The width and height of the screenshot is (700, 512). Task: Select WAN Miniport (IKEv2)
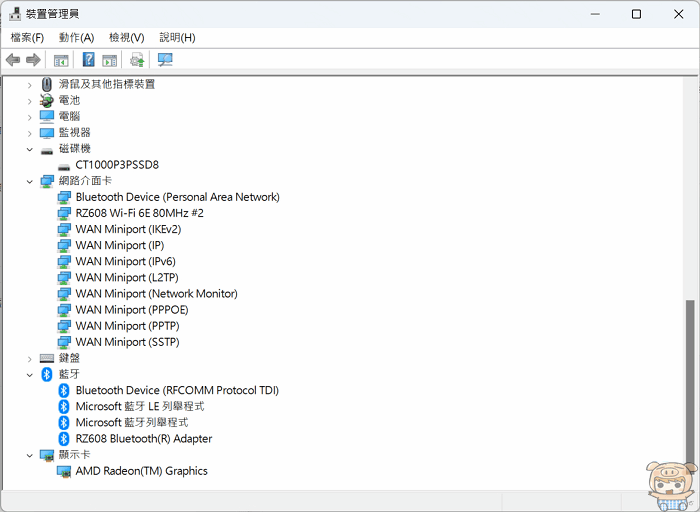click(128, 229)
